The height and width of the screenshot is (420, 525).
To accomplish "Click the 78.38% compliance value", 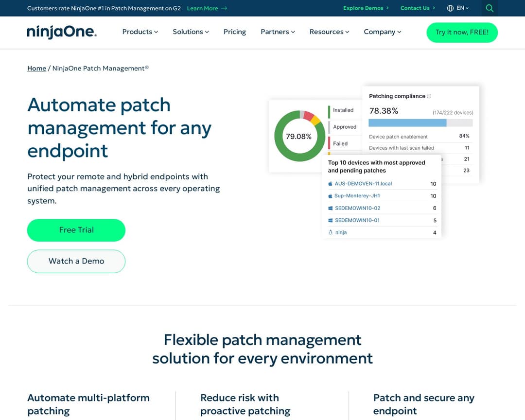I will [x=384, y=111].
